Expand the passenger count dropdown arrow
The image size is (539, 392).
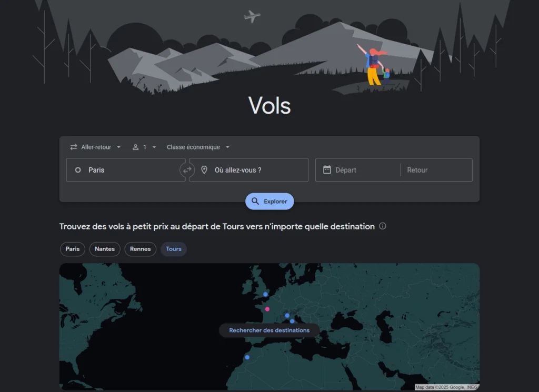pos(154,147)
